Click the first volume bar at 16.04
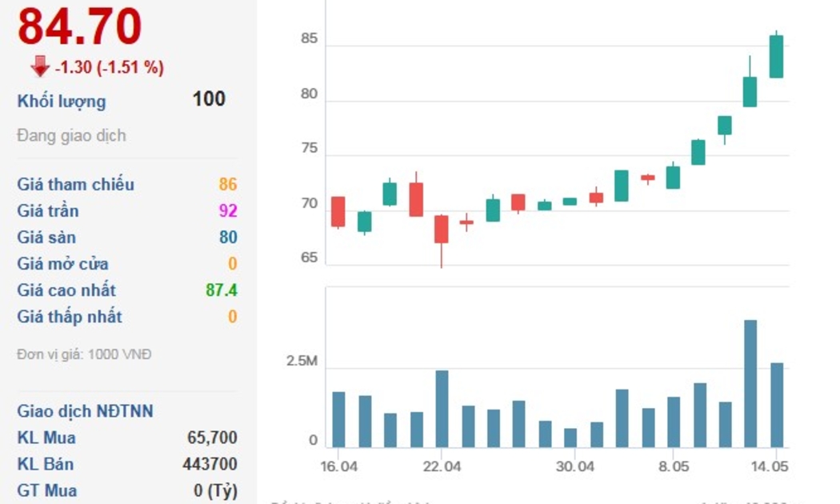The image size is (840, 504). click(338, 419)
